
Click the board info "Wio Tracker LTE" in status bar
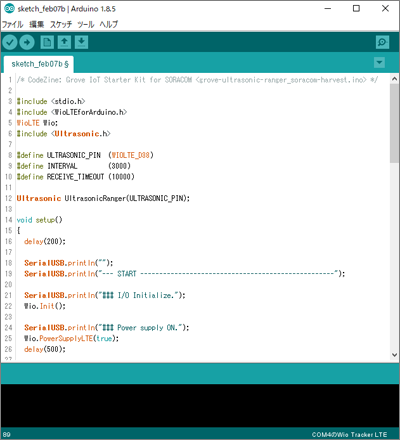click(x=363, y=435)
